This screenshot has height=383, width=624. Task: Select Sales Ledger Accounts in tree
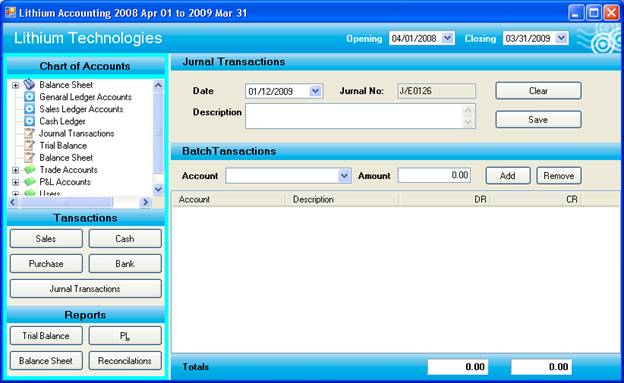click(81, 109)
